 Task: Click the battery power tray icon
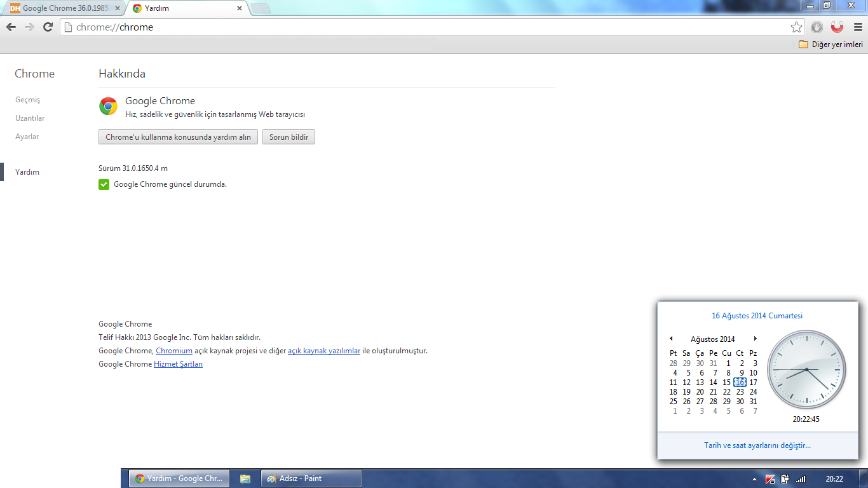coord(785,479)
